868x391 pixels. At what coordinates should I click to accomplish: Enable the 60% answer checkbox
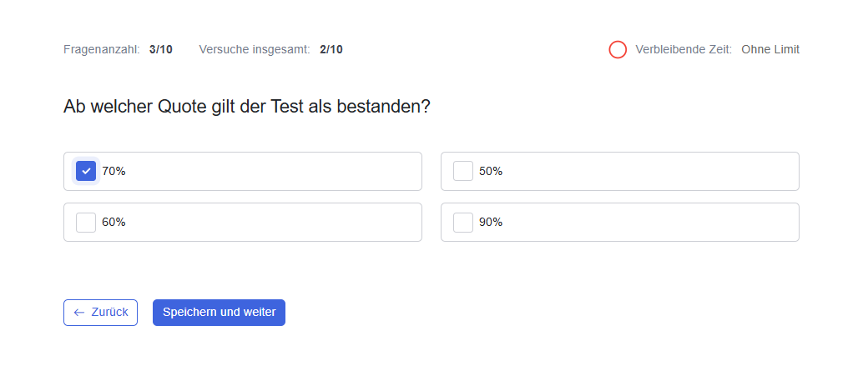(86, 223)
